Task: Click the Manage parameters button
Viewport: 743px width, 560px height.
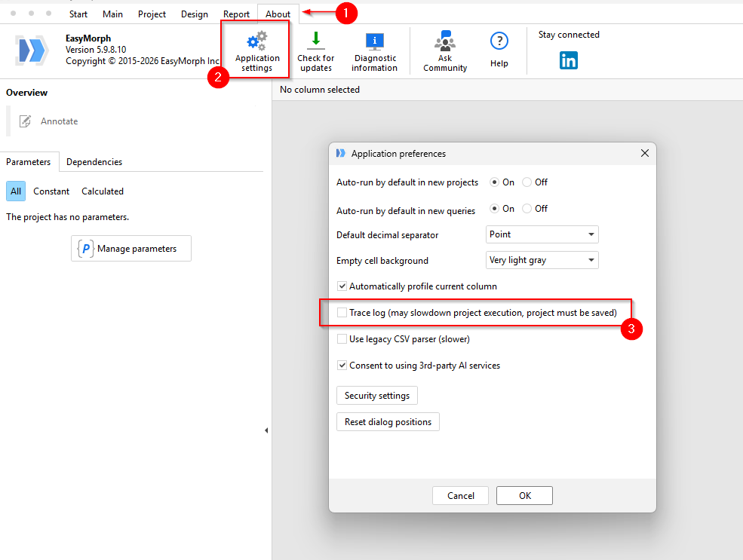Action: coord(131,249)
